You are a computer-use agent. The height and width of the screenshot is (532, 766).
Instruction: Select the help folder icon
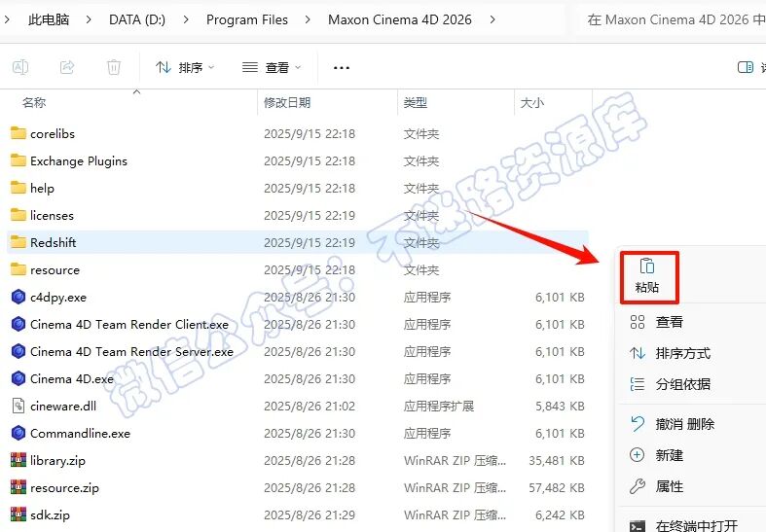18,188
